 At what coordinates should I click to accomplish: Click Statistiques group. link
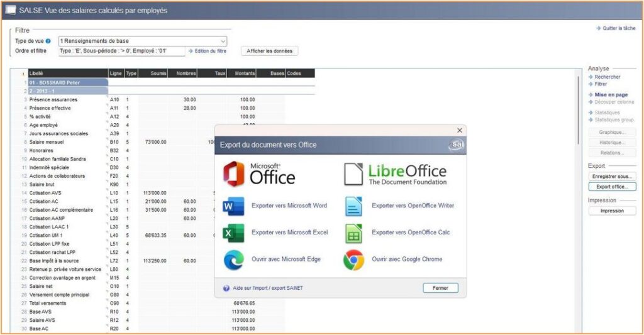(x=614, y=120)
